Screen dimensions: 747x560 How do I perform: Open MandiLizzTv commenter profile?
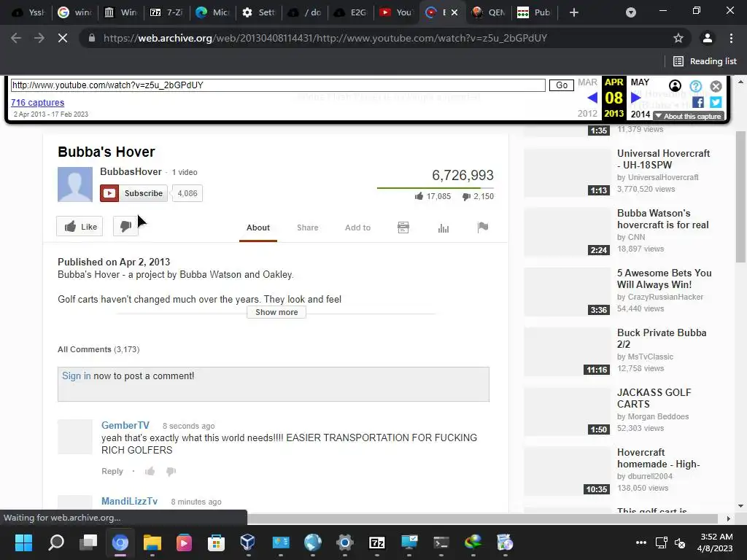click(x=130, y=501)
